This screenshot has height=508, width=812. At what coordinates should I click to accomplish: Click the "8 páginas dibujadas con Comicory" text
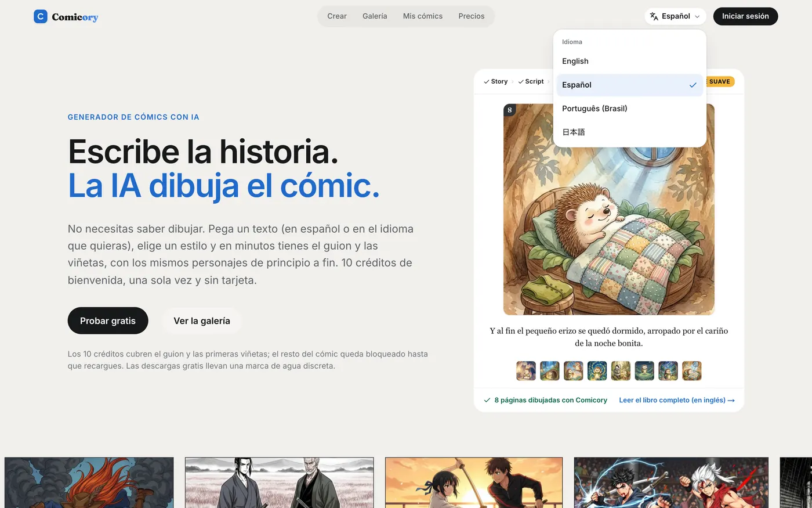coord(550,400)
